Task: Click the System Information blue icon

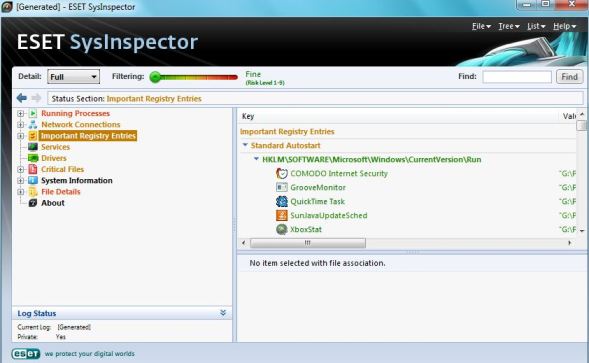Action: [33, 180]
